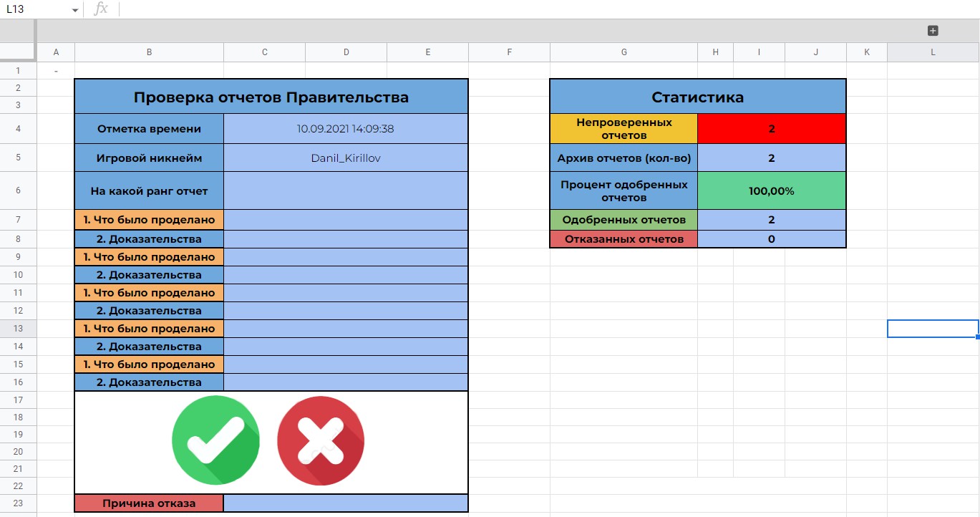Select column G header
Viewport: 980px width, 517px height.
click(624, 52)
